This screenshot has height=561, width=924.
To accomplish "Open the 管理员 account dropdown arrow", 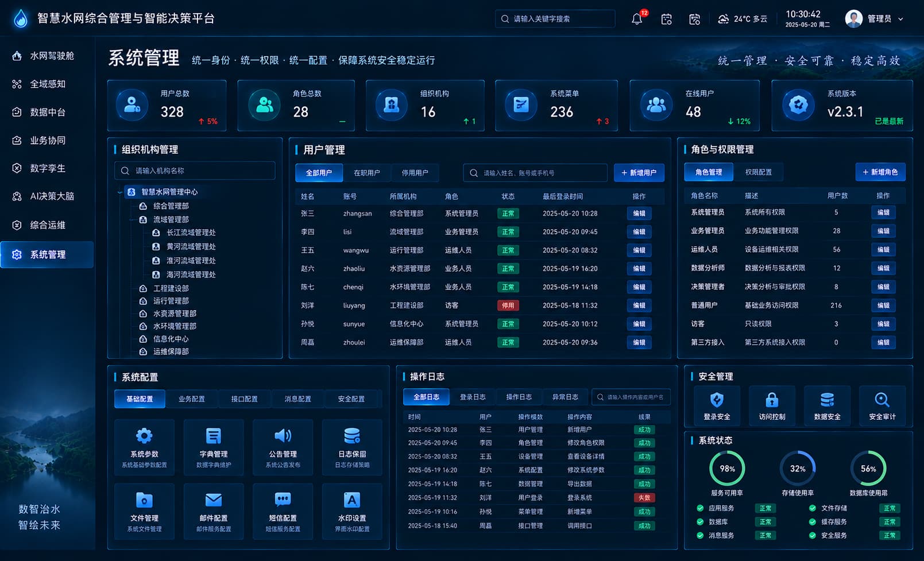I will pos(900,19).
